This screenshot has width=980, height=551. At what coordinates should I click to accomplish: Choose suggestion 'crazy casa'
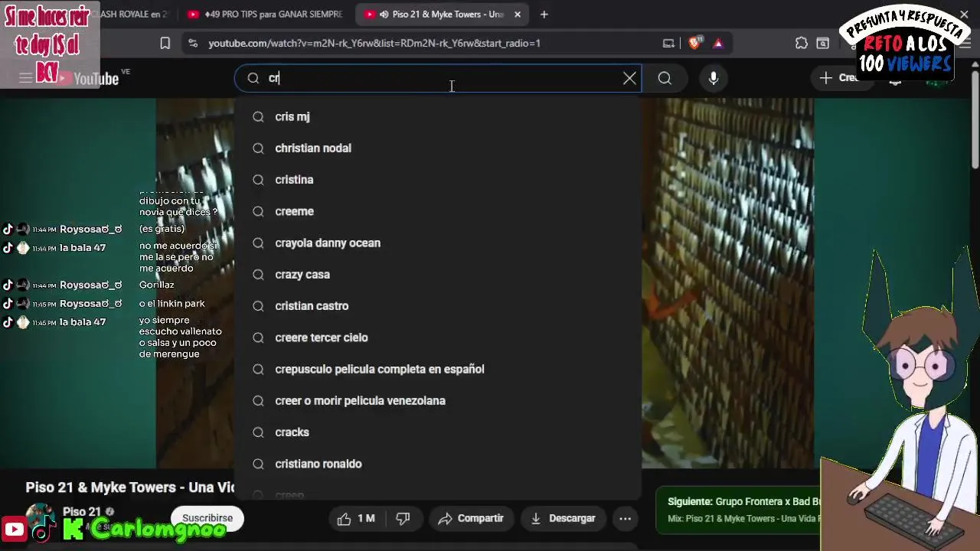click(x=438, y=275)
